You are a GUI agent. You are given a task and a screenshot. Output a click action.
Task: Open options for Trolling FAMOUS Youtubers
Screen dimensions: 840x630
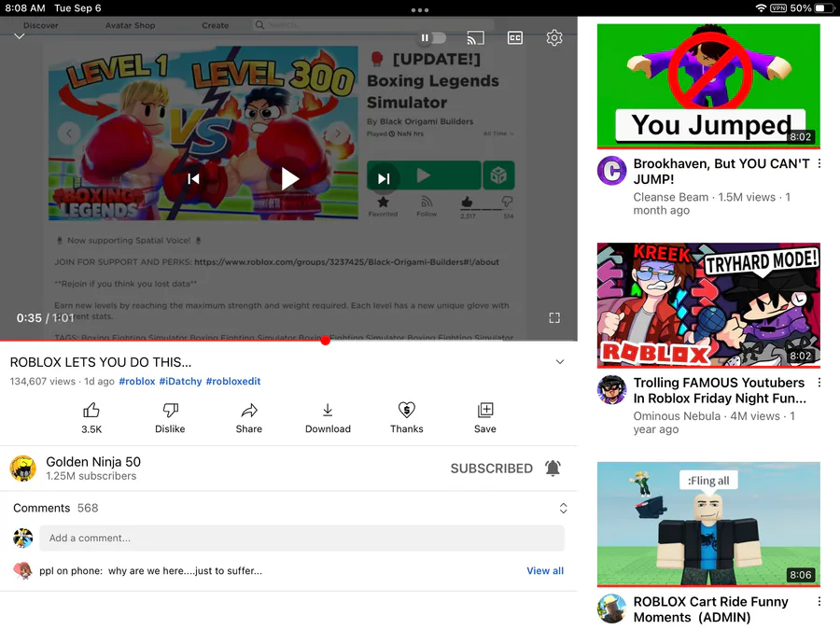(x=819, y=383)
